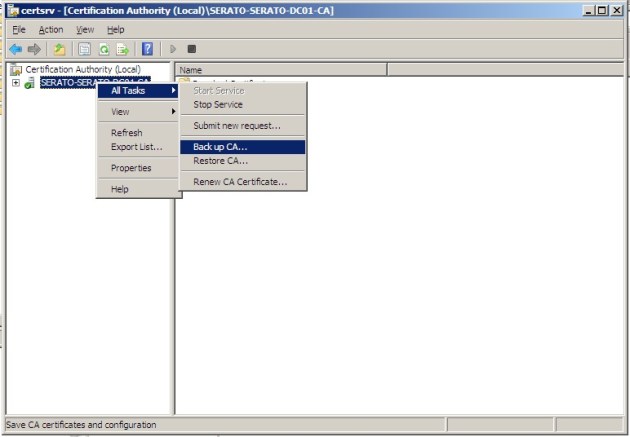Viewport: 630px width, 437px height.
Task: Select Renew CA Certificate entry
Action: pyautogui.click(x=241, y=182)
